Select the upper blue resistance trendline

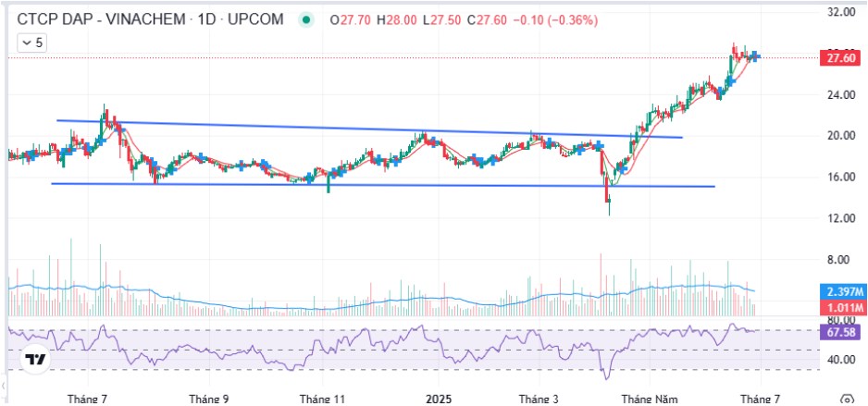369,129
